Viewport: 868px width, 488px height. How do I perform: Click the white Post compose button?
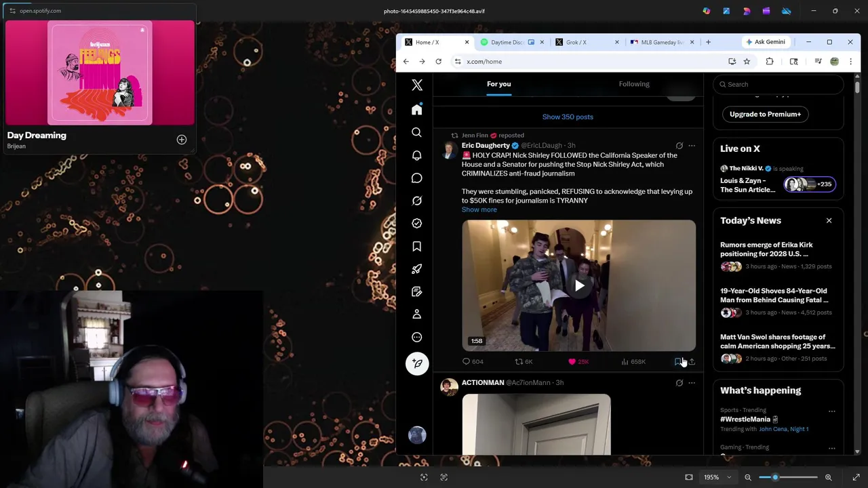click(417, 363)
